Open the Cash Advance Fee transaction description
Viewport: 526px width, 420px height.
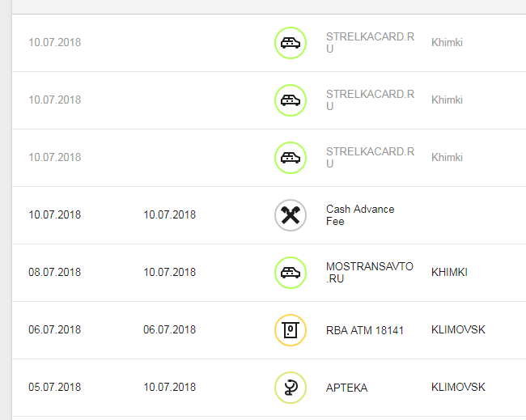360,215
